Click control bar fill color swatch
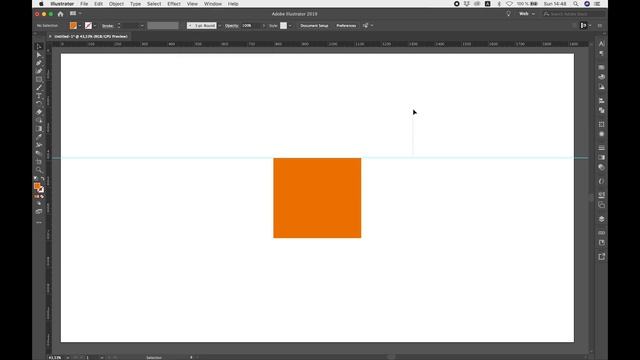This screenshot has height=360, width=640. point(73,26)
